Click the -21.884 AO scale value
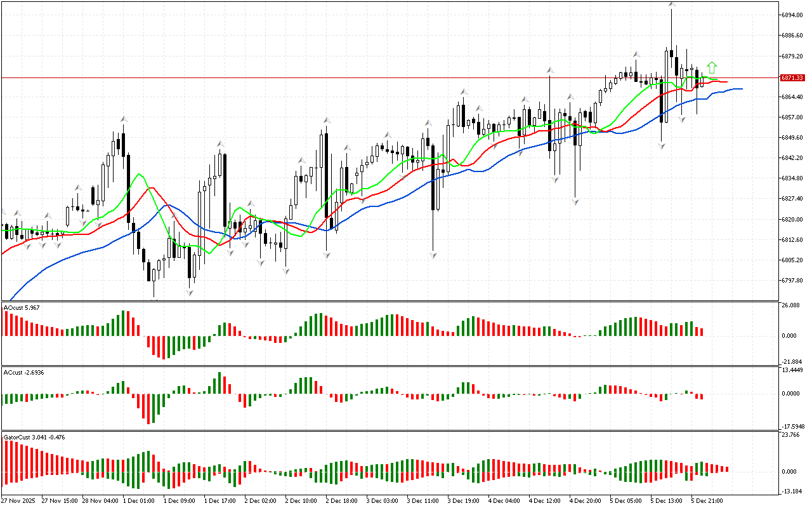812x508 pixels. pyautogui.click(x=792, y=361)
